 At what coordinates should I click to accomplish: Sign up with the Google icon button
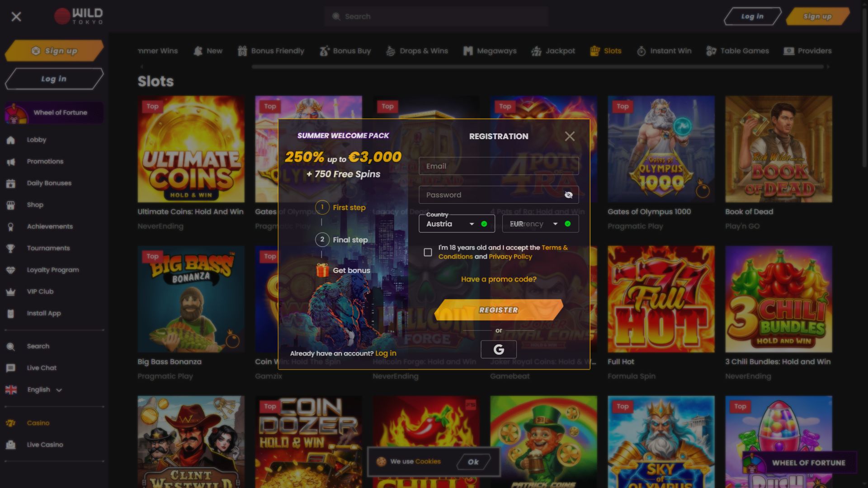pyautogui.click(x=498, y=349)
